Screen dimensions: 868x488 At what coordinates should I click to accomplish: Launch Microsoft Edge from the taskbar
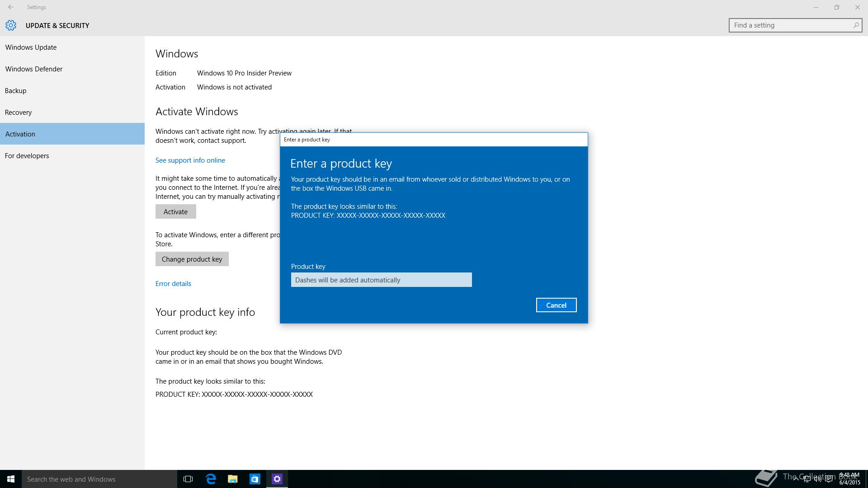click(x=211, y=479)
